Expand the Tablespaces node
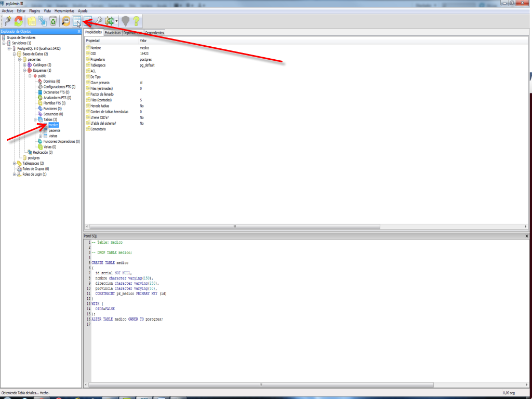 (15, 163)
